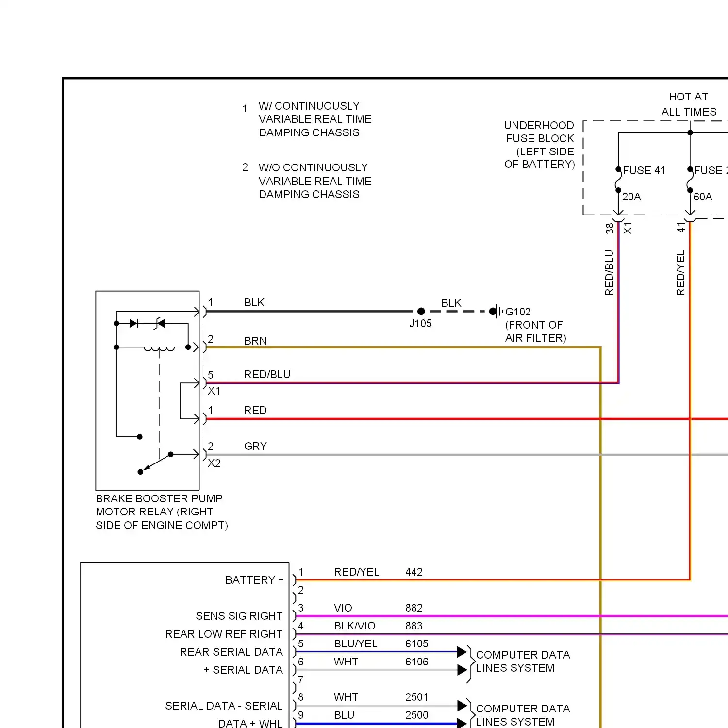Click the "HOT AT ALL TIMES" label

(689, 104)
